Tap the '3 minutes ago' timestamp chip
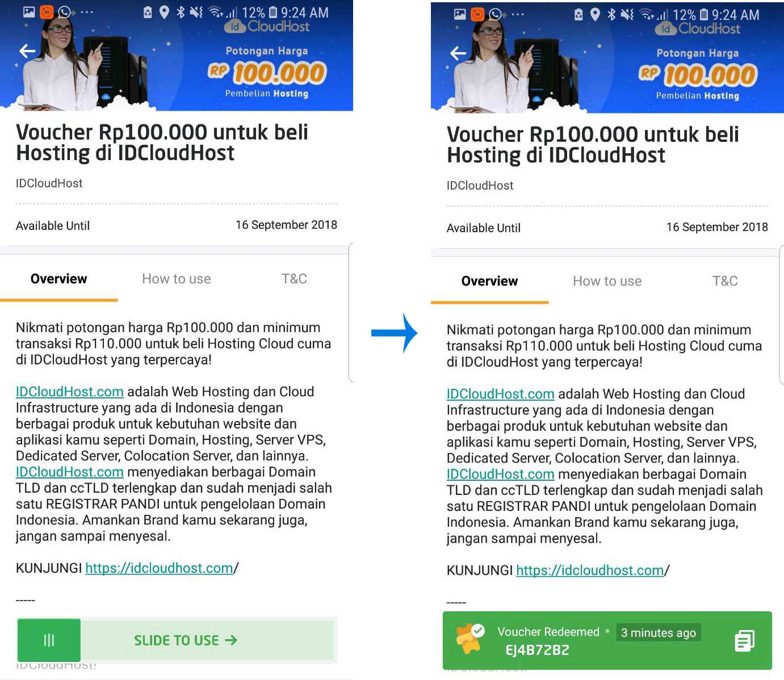Viewport: 784px width, 680px height. click(x=658, y=632)
